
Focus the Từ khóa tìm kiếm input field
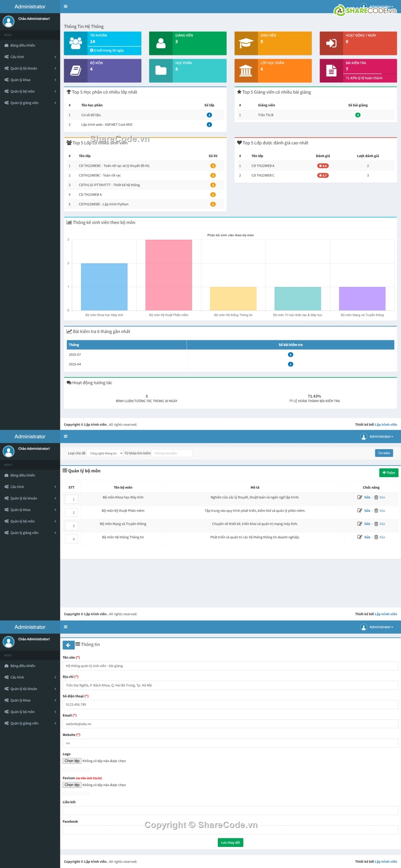(172, 453)
